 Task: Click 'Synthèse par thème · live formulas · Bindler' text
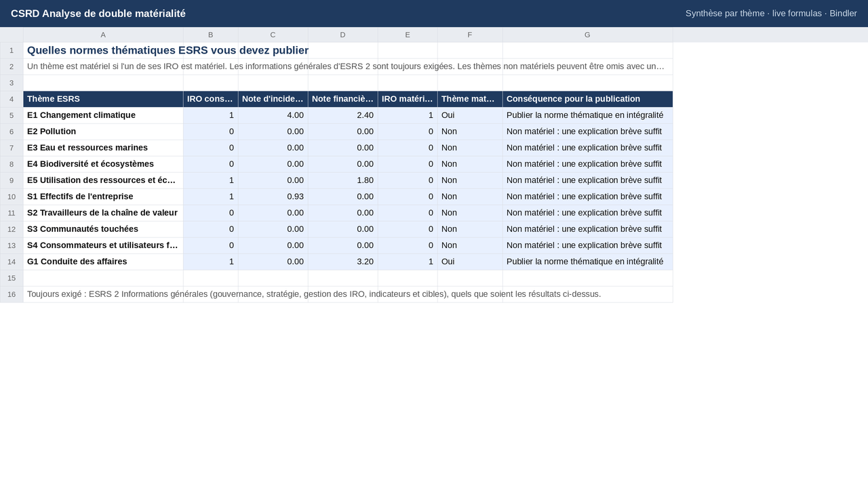pos(771,14)
